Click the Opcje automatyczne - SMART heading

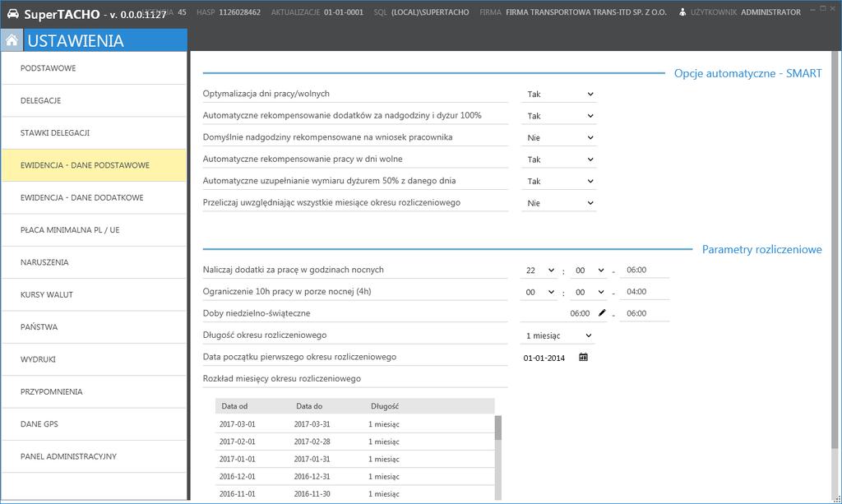coord(747,73)
